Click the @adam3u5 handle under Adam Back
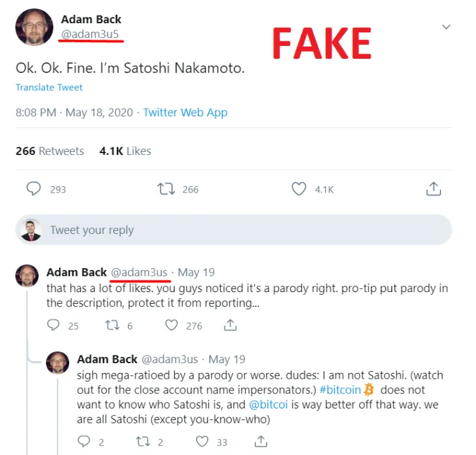The image size is (476, 455). (90, 34)
